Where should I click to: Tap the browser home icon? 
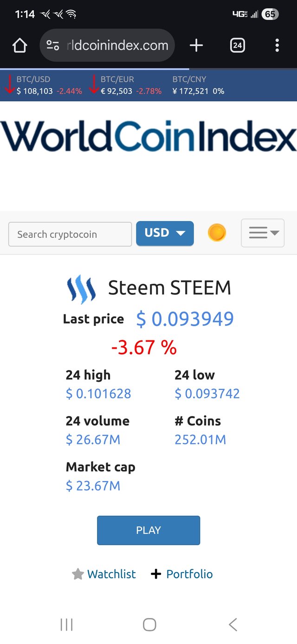[19, 46]
